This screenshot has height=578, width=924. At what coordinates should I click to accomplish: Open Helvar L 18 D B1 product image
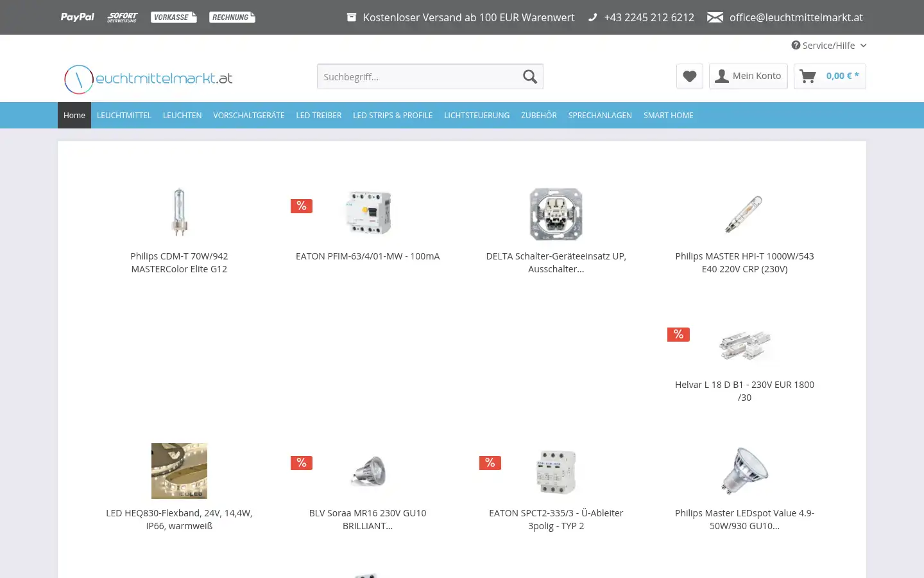[744, 344]
